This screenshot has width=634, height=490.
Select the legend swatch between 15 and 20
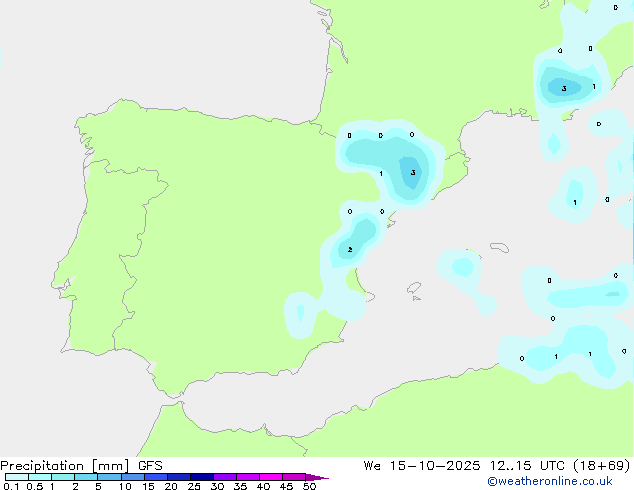point(156,477)
